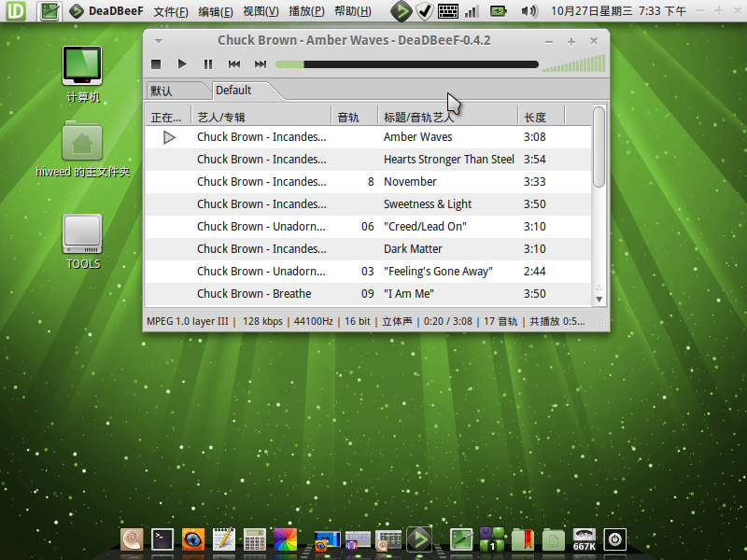
Task: Open the TOOLS drive desktop icon
Action: click(82, 242)
